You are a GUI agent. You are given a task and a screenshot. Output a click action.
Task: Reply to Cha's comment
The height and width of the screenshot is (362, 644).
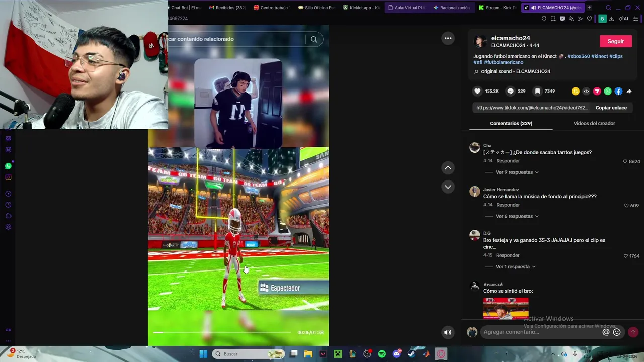[x=508, y=161]
